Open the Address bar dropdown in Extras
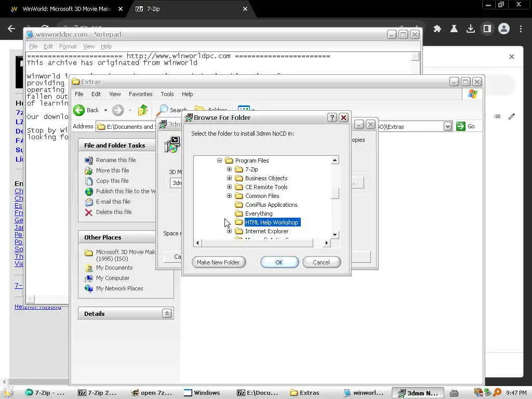The height and width of the screenshot is (399, 532). pos(448,126)
